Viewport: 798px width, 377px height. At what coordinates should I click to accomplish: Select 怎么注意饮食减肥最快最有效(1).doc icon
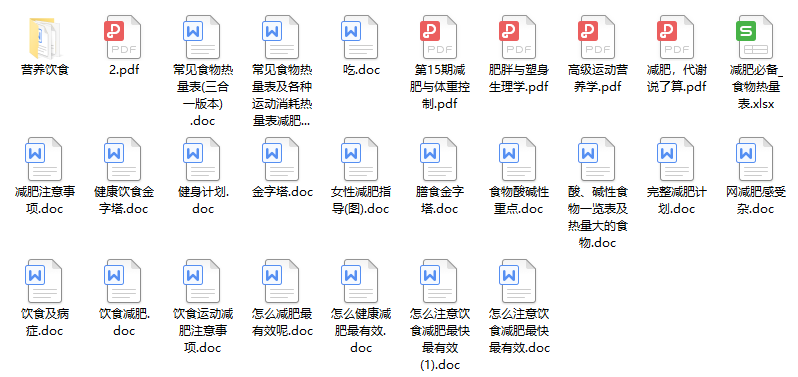coord(439,281)
